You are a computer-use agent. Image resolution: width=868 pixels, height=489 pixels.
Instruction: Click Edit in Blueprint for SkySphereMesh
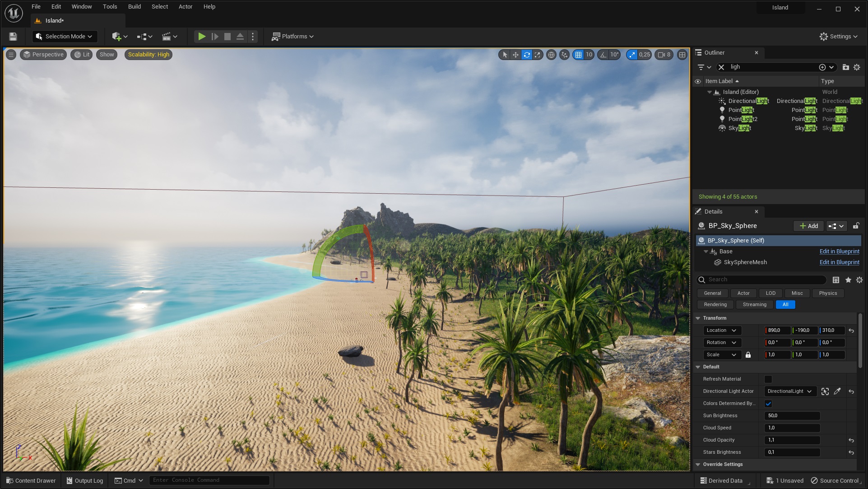(x=839, y=262)
